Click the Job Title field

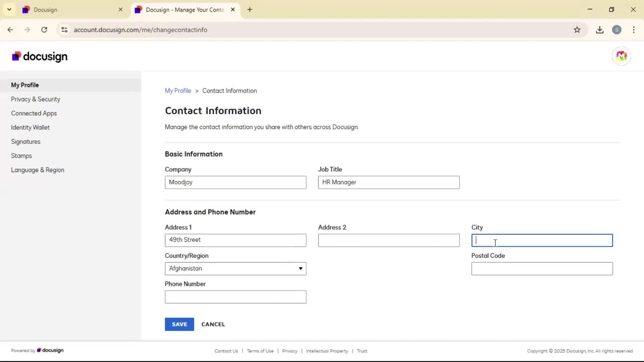(x=389, y=182)
